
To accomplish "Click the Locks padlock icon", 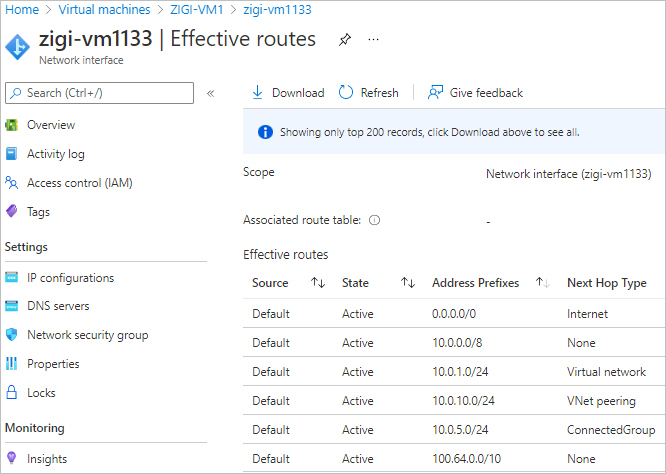I will pyautogui.click(x=11, y=392).
